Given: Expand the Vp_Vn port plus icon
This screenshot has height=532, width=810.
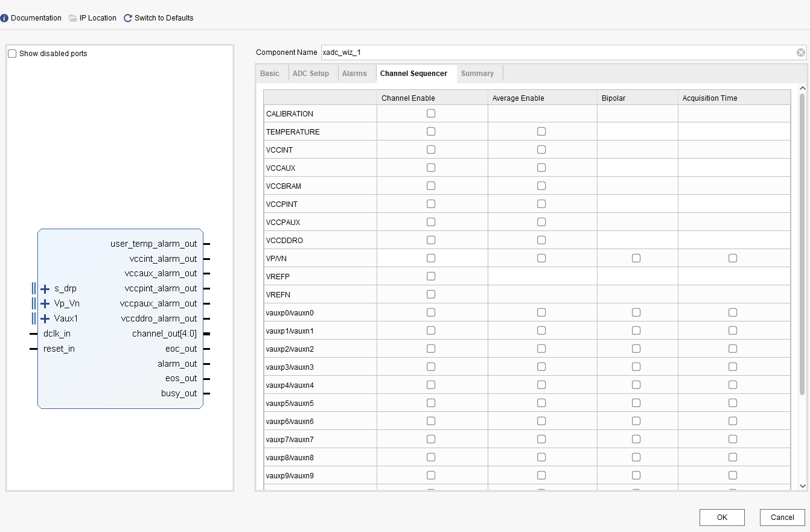Looking at the screenshot, I should coord(45,303).
